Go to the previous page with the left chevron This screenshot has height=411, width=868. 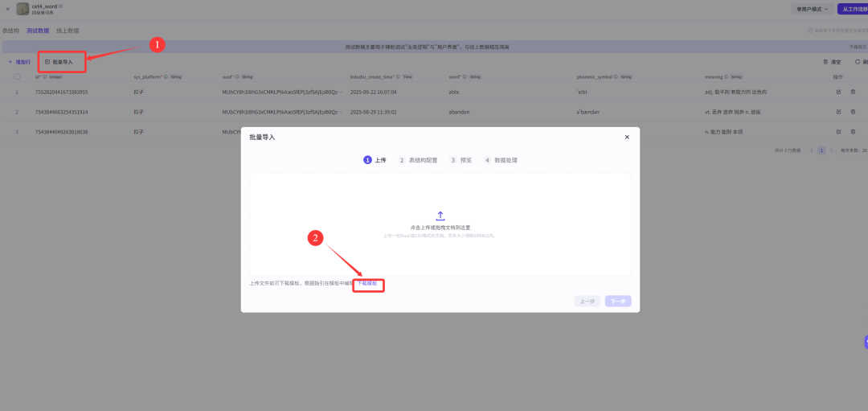tap(812, 150)
